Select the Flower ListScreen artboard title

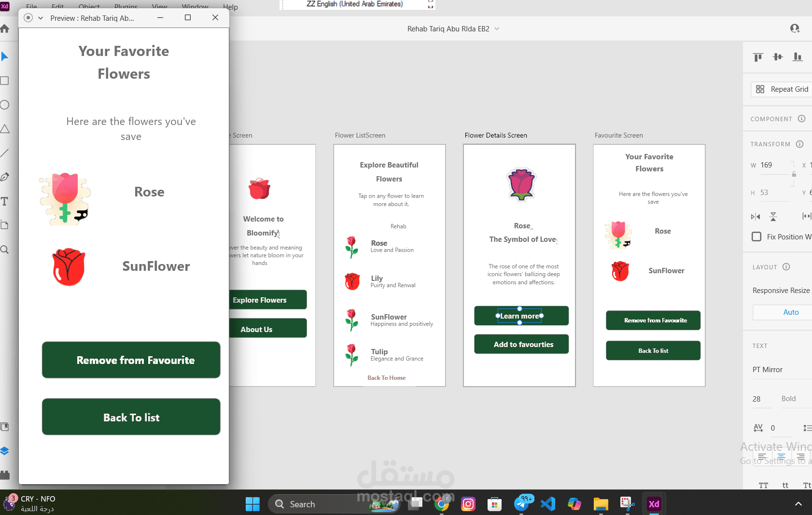pos(360,135)
